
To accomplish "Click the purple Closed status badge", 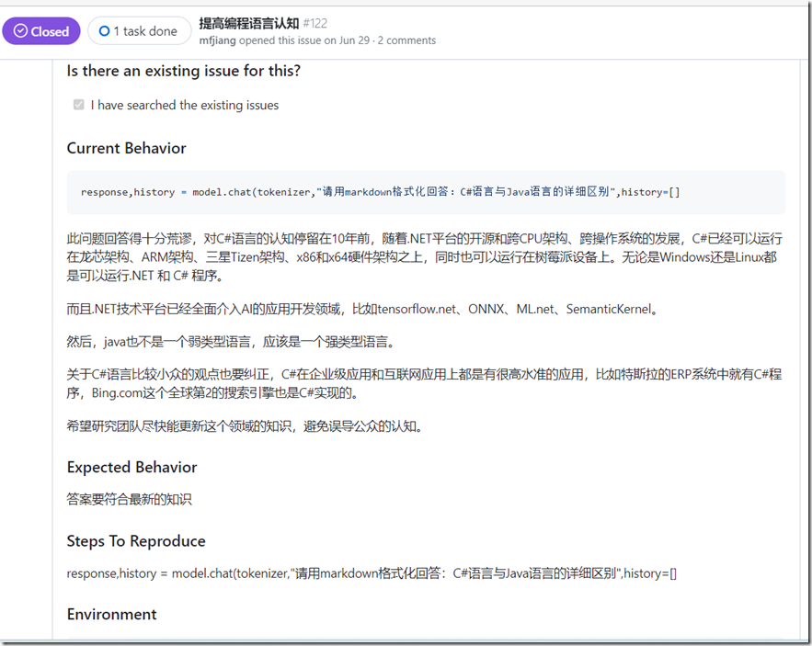I will click(40, 31).
